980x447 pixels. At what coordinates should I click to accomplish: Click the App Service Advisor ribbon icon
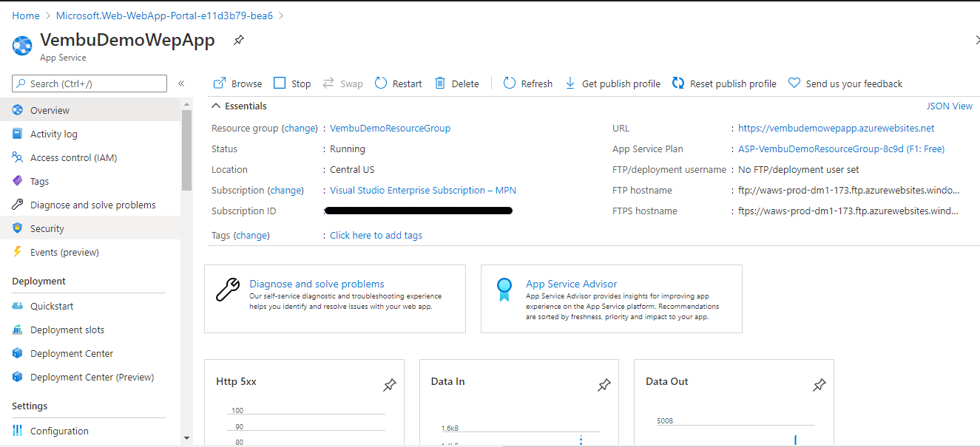point(504,289)
